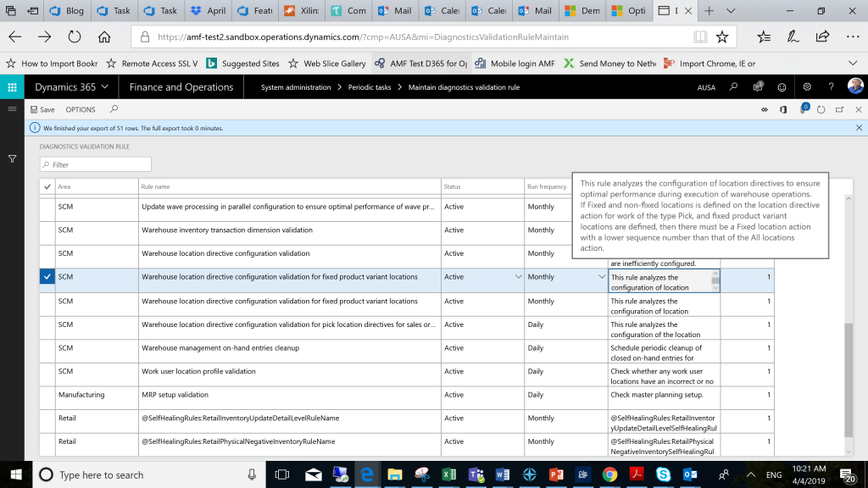
Task: Open the Run frequency dropdown showing Monthly
Action: [601, 277]
